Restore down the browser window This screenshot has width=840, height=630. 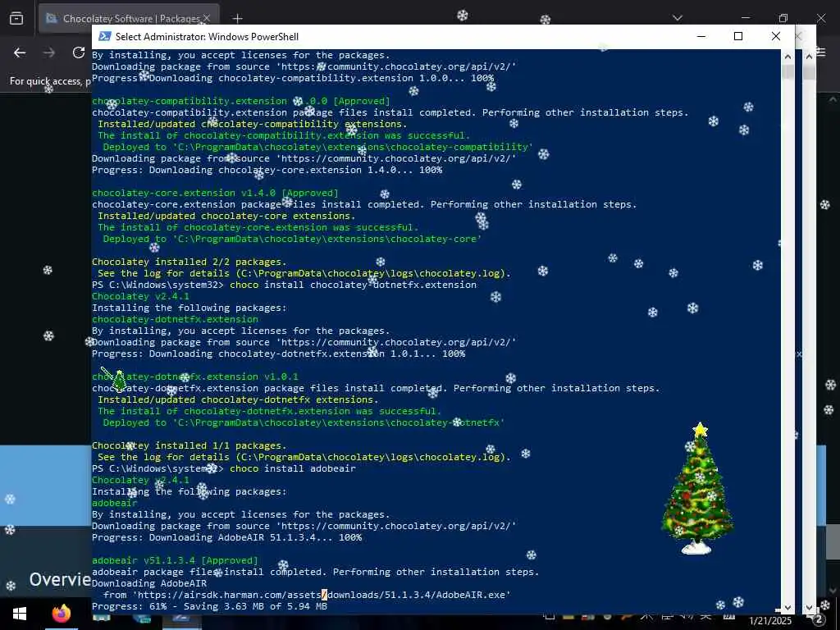point(783,18)
